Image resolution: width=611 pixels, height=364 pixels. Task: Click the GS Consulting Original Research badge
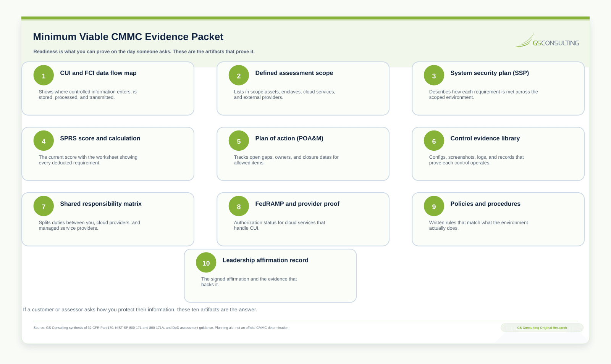coord(542,328)
